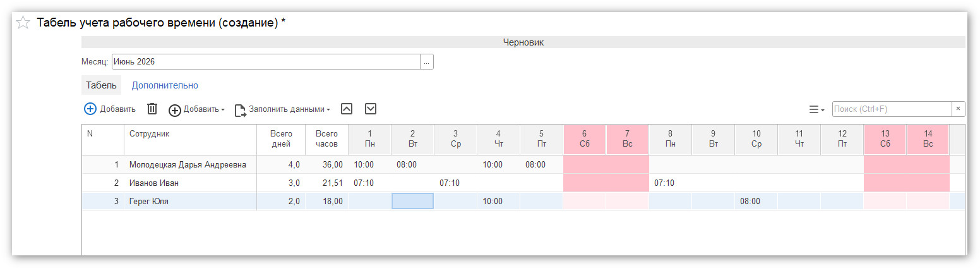Select the 11 Чт day column header
The width and height of the screenshot is (980, 268).
point(799,140)
